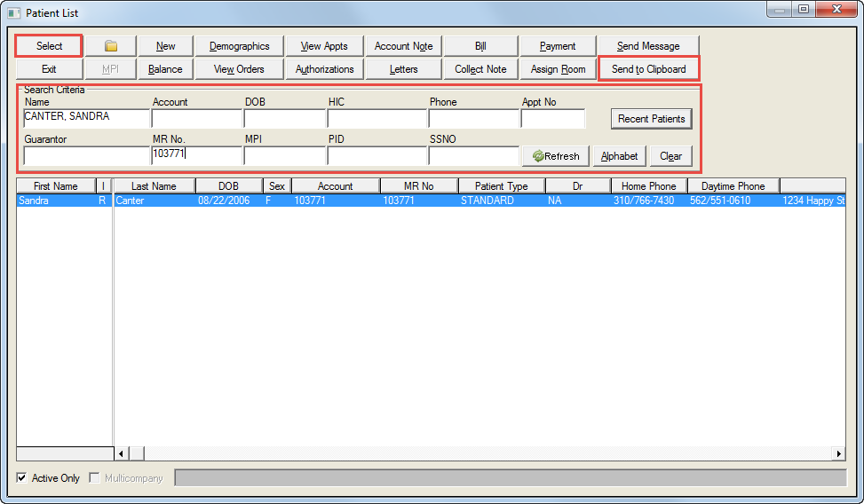Click the View Appts button
Viewport: 864px width, 504px height.
[x=324, y=46]
